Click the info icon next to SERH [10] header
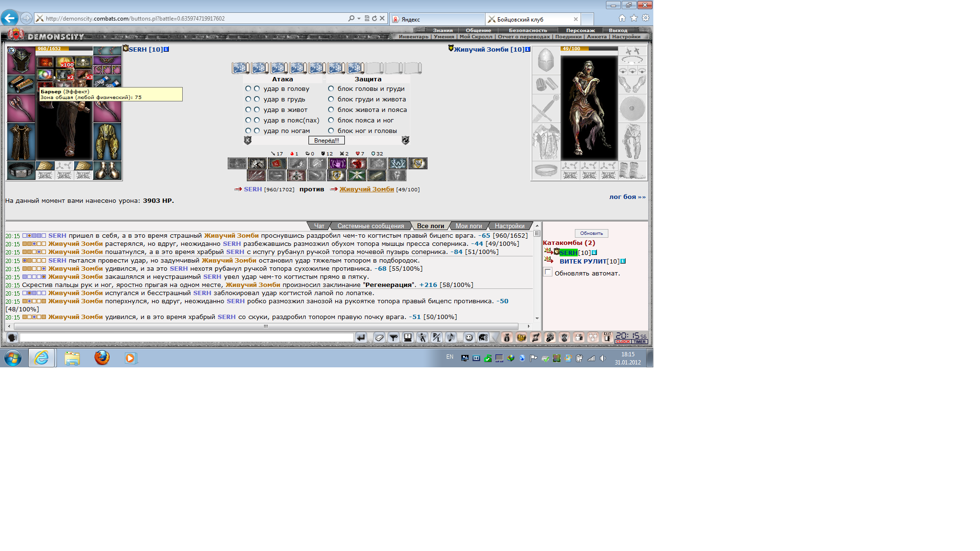Image resolution: width=980 pixels, height=551 pixels. [x=166, y=49]
